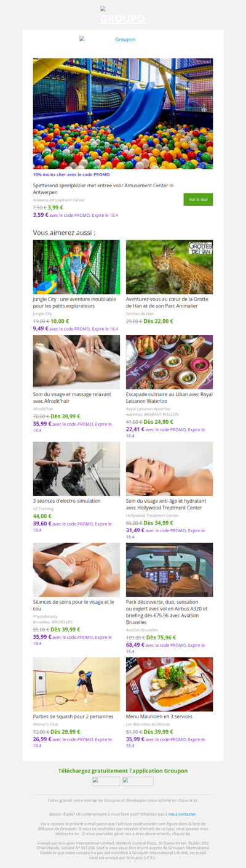The height and width of the screenshot is (868, 246).
Task: Open the Royal Lebanon Waterloo food image
Action: tap(169, 362)
